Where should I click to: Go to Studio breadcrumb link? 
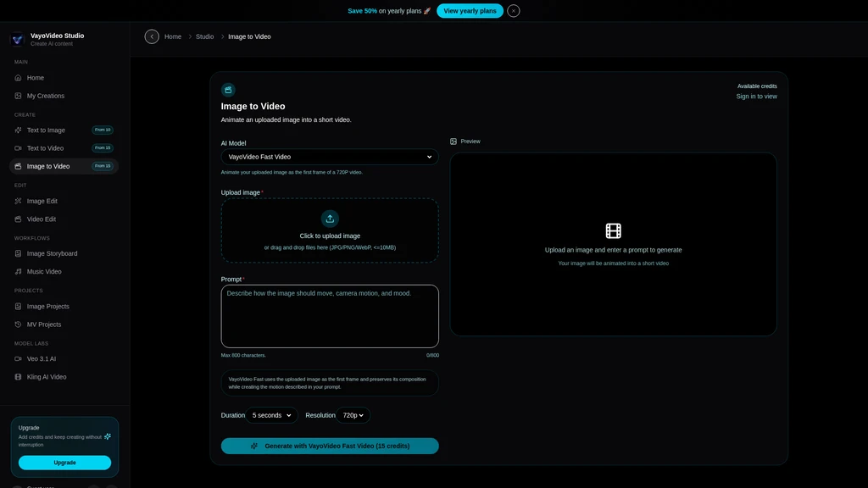[204, 36]
